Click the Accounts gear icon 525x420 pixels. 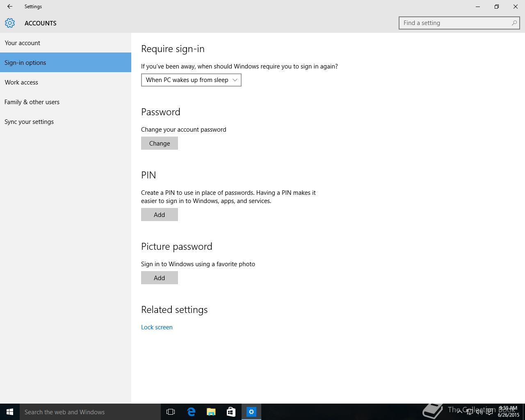10,23
